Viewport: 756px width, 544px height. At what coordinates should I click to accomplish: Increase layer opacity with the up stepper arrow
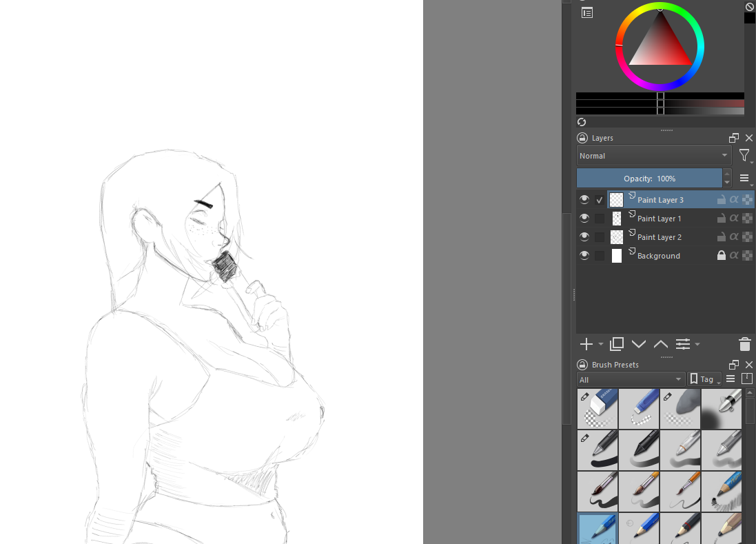pyautogui.click(x=727, y=174)
